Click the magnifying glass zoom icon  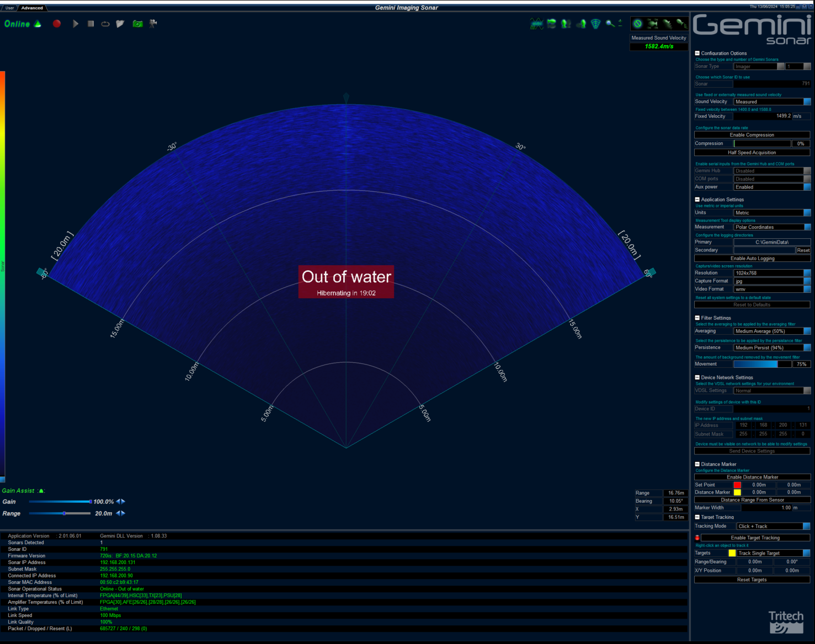(610, 24)
